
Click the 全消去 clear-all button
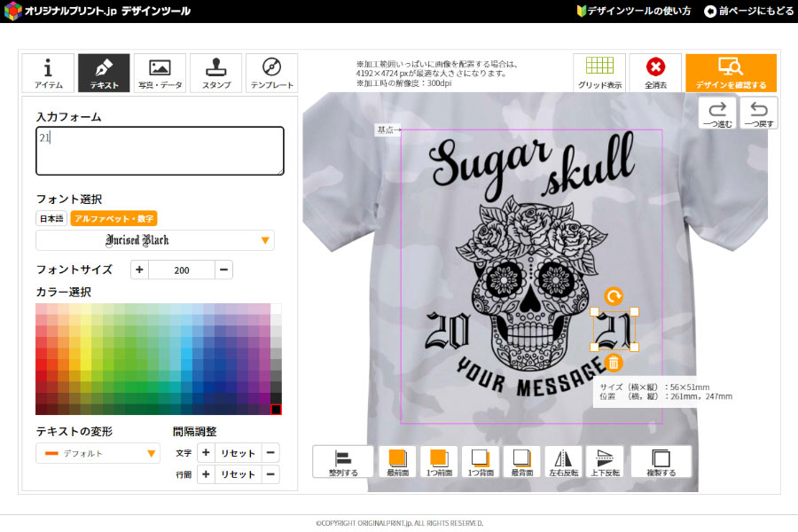pos(655,73)
